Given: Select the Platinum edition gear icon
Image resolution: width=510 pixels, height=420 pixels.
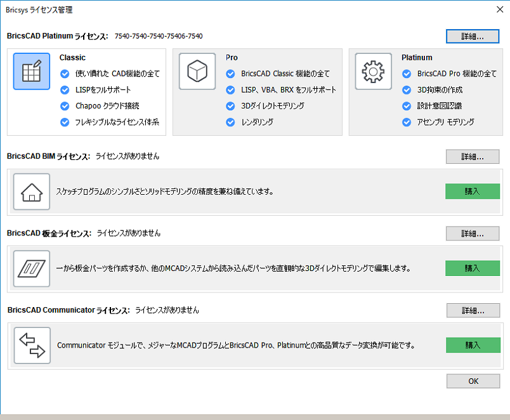Looking at the screenshot, I should pyautogui.click(x=374, y=71).
